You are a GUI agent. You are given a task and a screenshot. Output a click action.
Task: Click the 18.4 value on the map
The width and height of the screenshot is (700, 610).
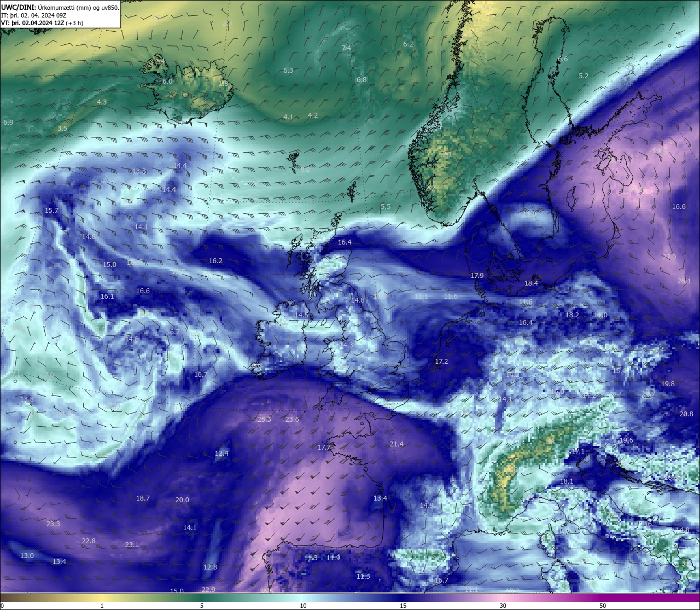[531, 283]
